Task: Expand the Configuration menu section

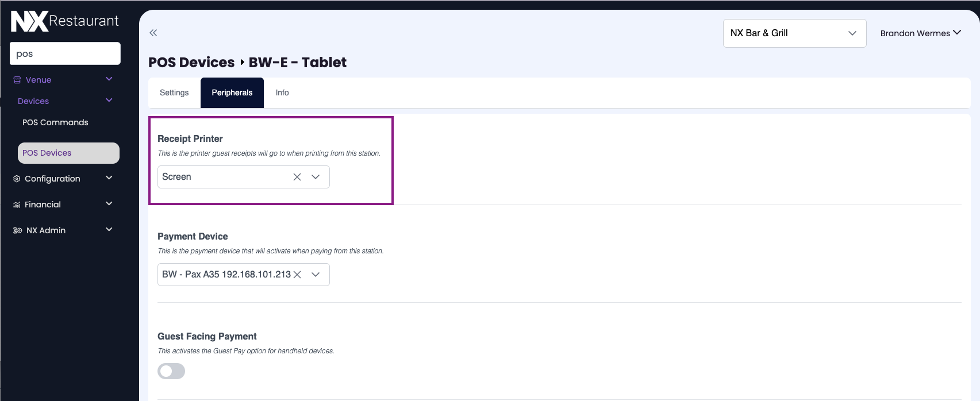Action: pos(109,178)
